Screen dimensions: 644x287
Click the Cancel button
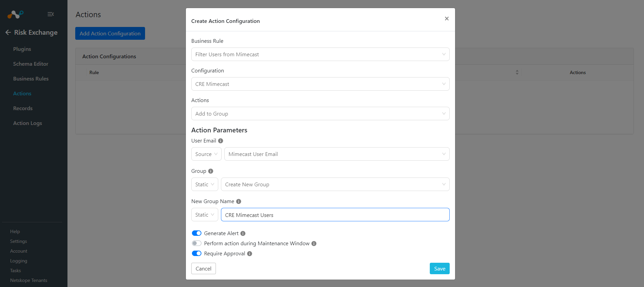point(203,268)
